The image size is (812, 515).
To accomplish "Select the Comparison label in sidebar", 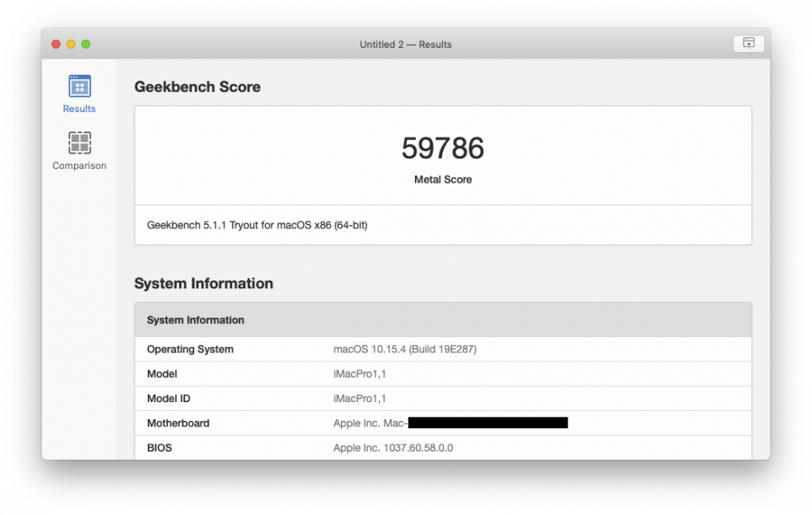I will (x=80, y=166).
